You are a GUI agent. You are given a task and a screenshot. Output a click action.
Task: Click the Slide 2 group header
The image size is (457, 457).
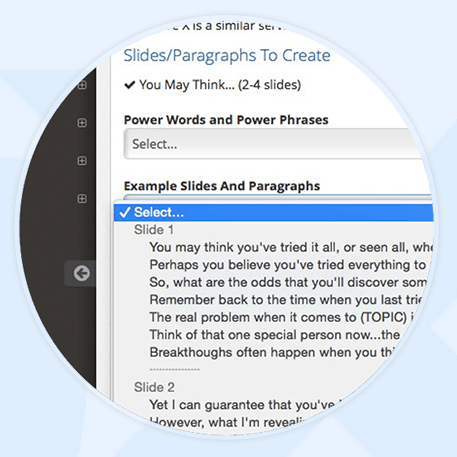click(x=154, y=387)
